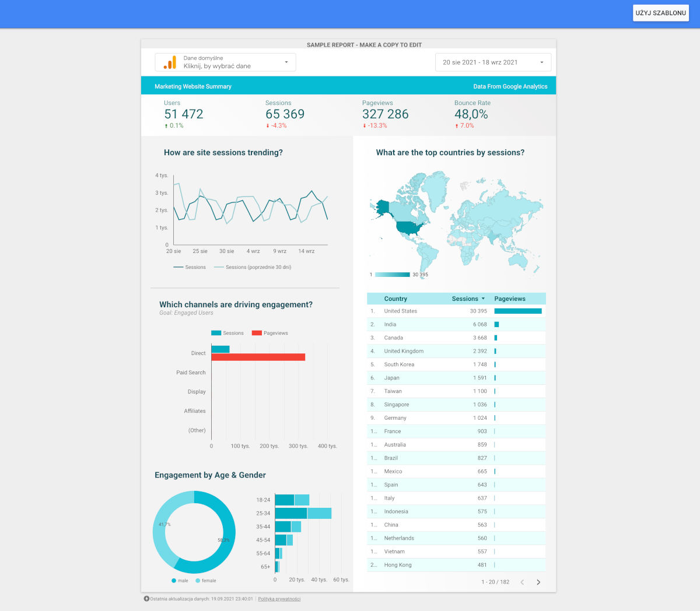The image size is (700, 611).
Task: Click the Sessions scorecard value 65 369
Action: (285, 114)
